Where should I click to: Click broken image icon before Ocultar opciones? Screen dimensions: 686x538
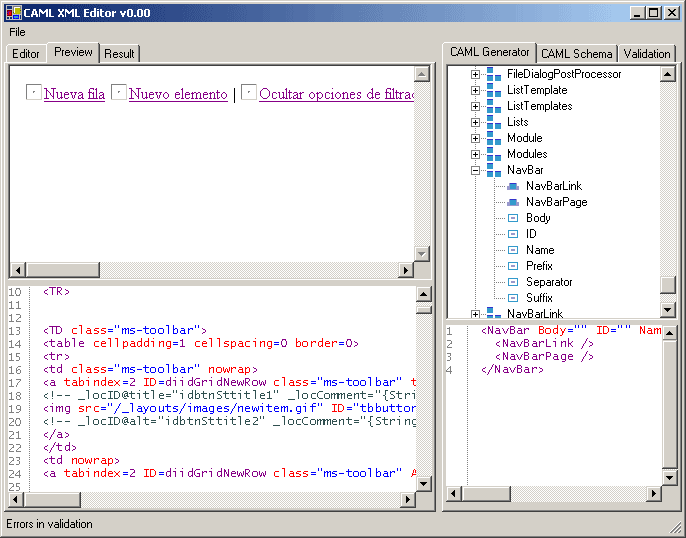click(x=248, y=92)
